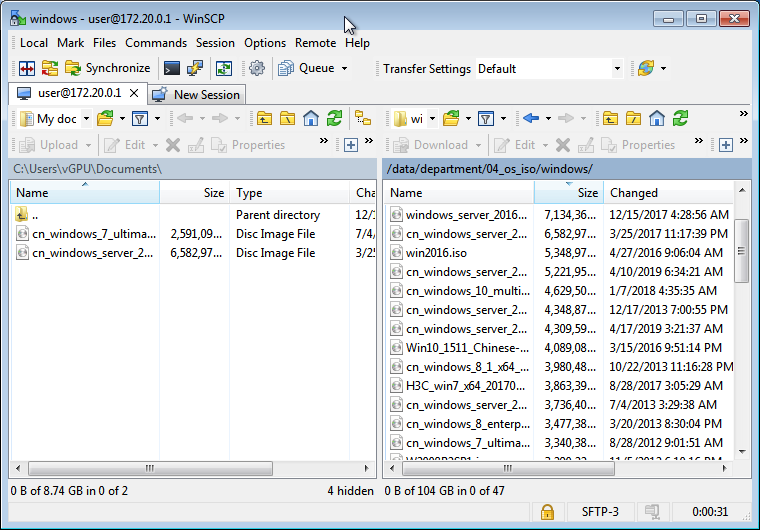Open the New Session tab
Image resolution: width=760 pixels, height=530 pixels.
click(x=196, y=95)
